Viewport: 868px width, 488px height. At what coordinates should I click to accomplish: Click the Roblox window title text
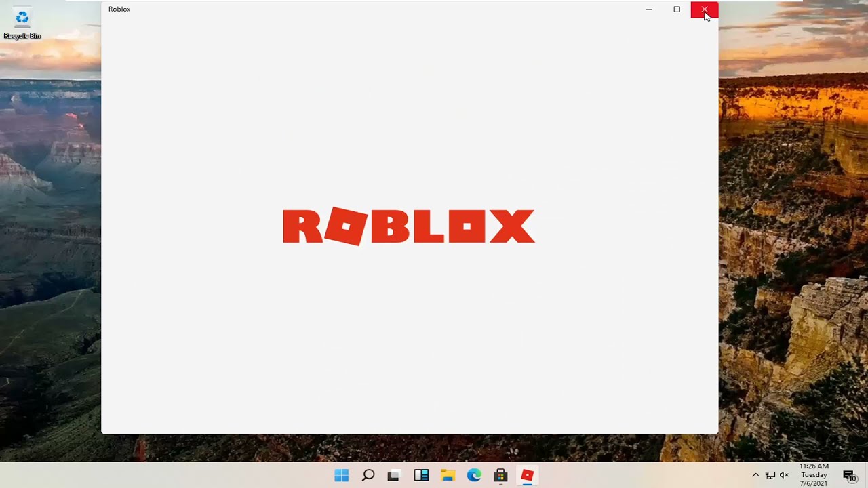coord(119,9)
